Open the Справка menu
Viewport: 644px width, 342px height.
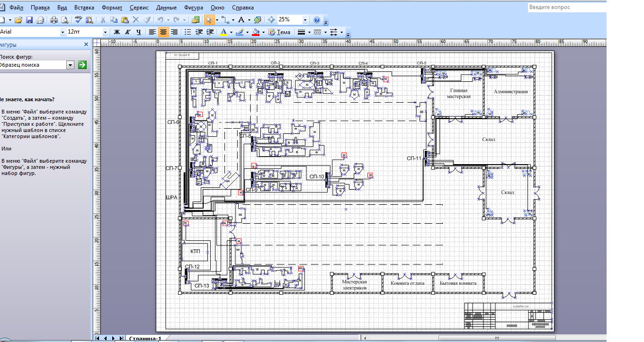[243, 8]
